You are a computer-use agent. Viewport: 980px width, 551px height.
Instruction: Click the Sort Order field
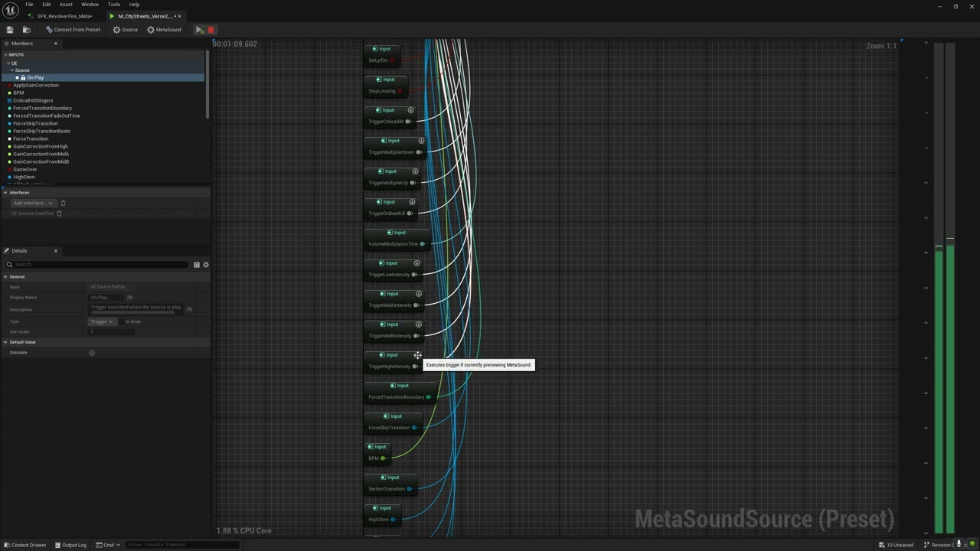111,331
